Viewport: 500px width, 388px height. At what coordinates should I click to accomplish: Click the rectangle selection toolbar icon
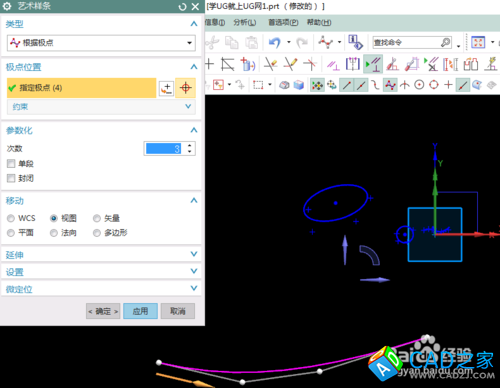pyautogui.click(x=258, y=85)
